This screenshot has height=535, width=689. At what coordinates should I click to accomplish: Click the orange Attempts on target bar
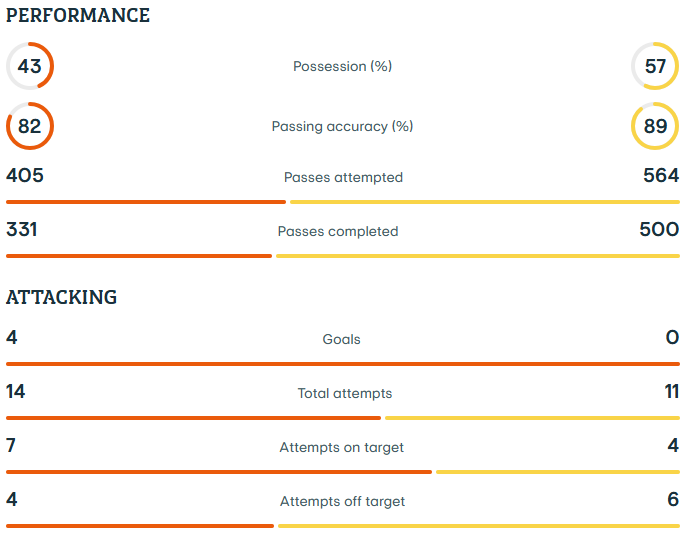coord(219,472)
